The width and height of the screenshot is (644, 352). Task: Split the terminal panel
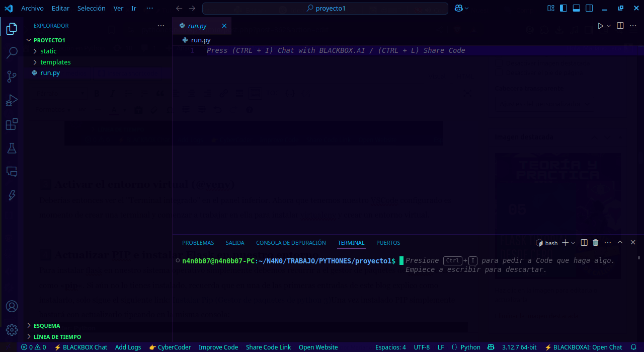click(584, 243)
